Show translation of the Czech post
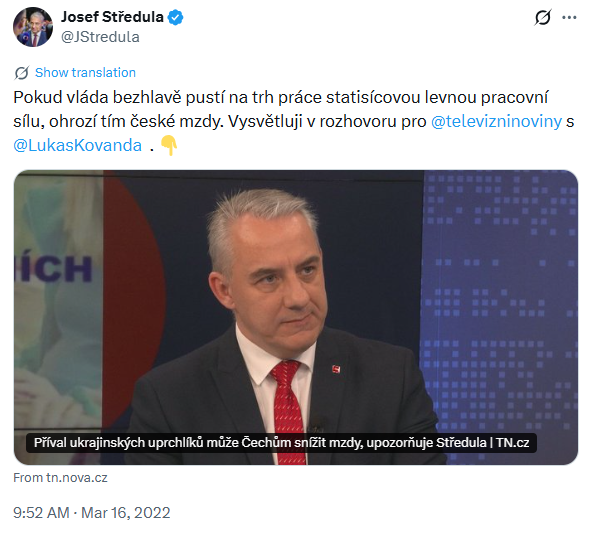 click(x=85, y=73)
